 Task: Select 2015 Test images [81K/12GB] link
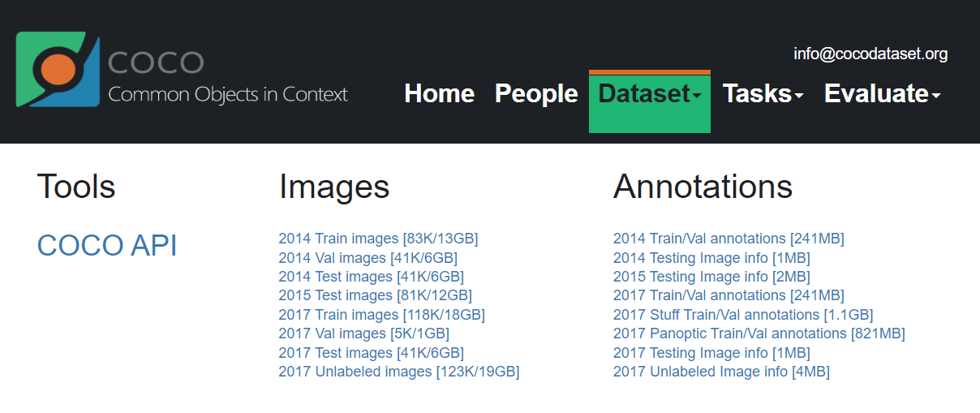pos(375,295)
